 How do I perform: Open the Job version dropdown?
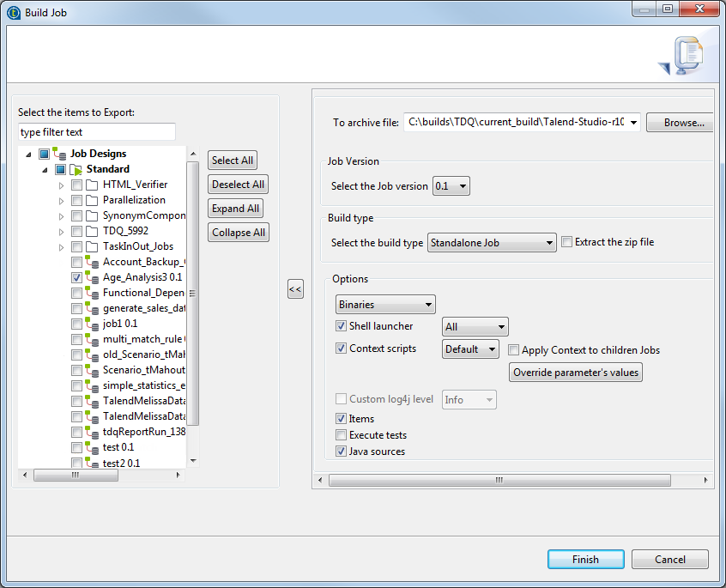click(451, 185)
